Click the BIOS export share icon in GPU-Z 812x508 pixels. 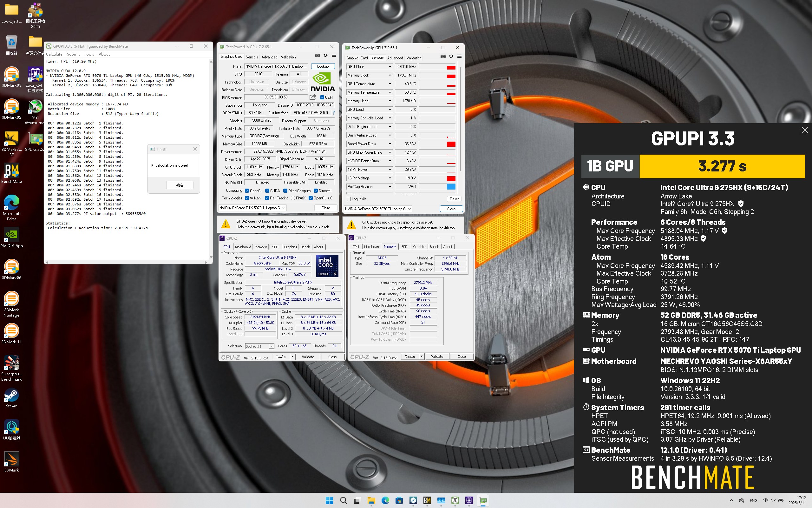(313, 97)
